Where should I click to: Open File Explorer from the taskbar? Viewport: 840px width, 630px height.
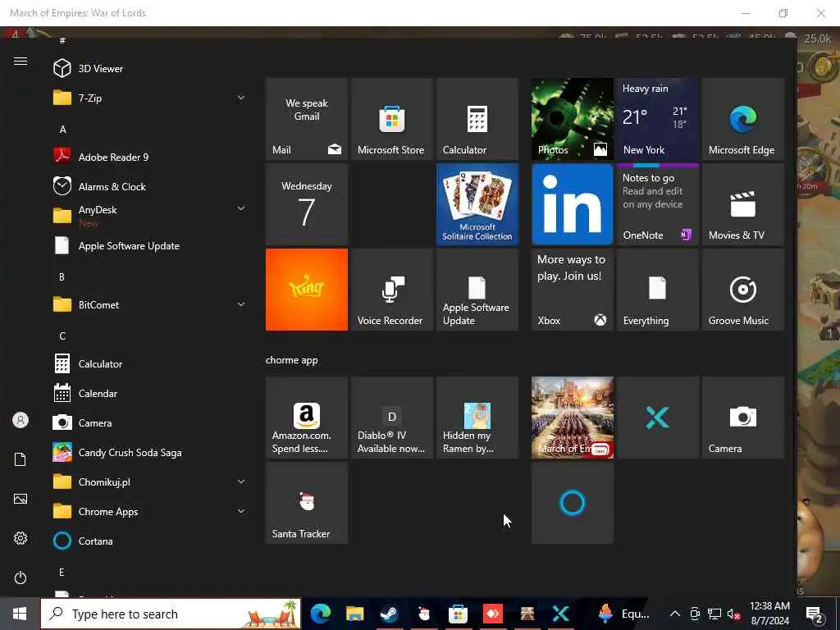(x=354, y=614)
